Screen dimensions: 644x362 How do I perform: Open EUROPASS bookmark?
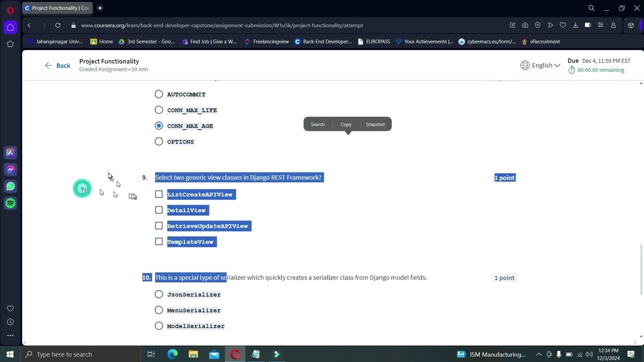pos(374,42)
